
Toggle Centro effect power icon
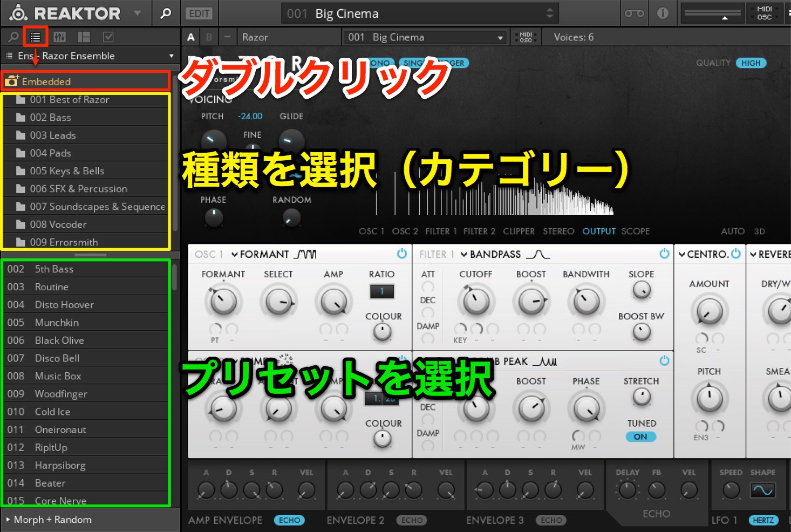pyautogui.click(x=735, y=254)
